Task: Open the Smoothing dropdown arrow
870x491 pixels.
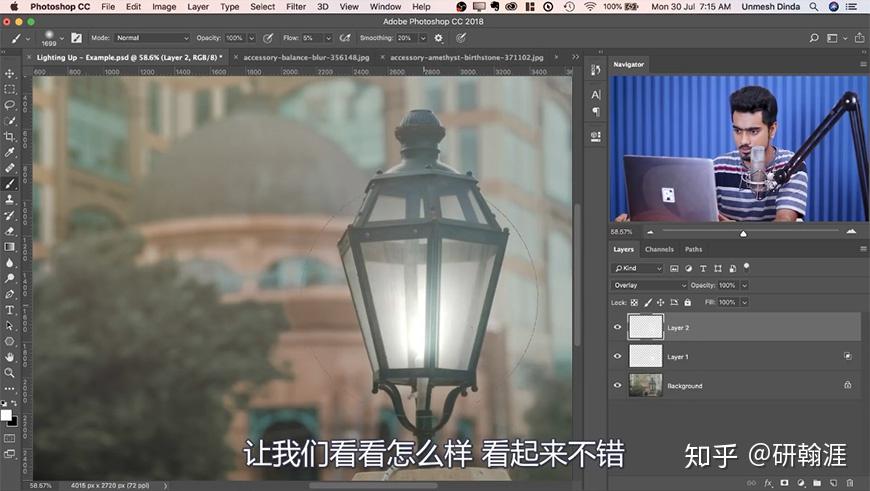Action: [x=423, y=38]
